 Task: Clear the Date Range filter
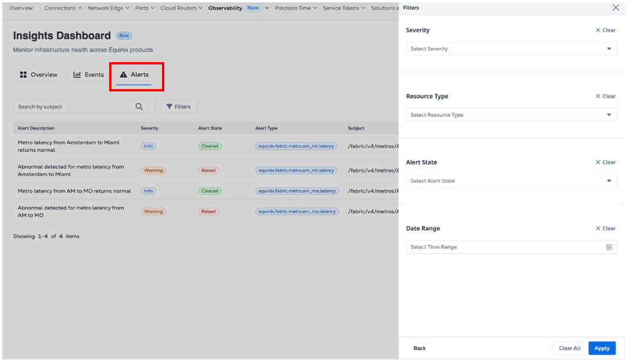tap(606, 229)
